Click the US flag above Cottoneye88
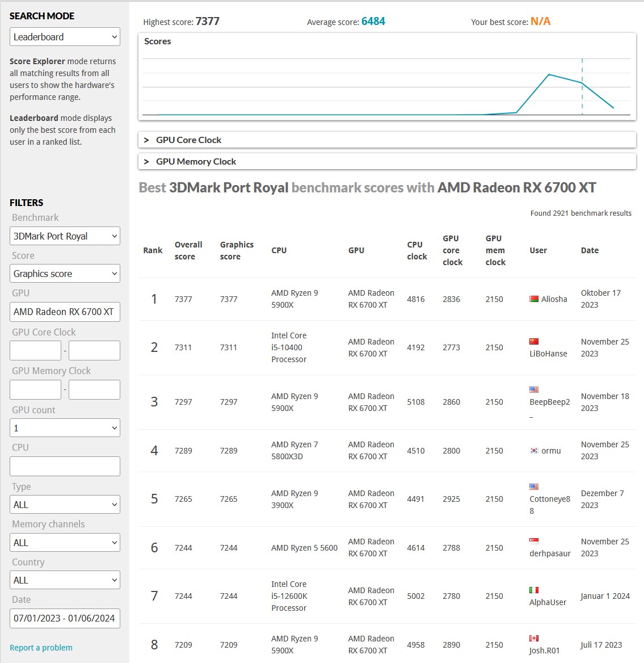Viewport: 644px width, 663px height. pos(534,486)
